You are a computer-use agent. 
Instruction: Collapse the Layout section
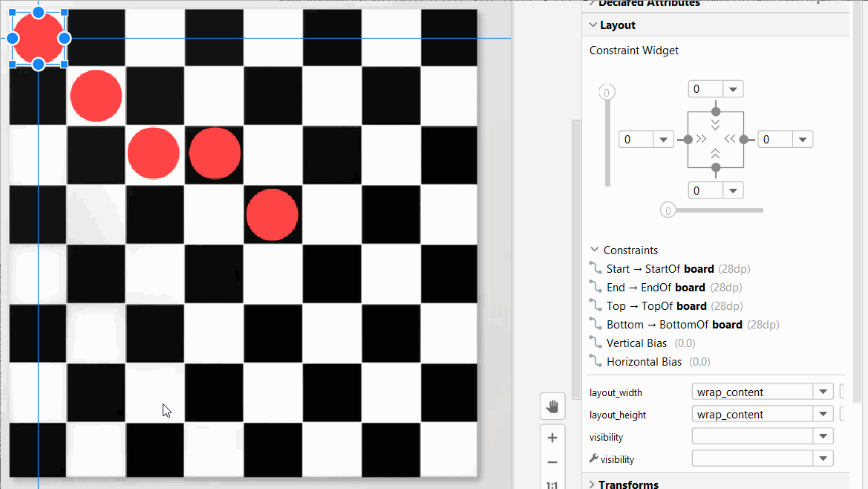coord(593,25)
